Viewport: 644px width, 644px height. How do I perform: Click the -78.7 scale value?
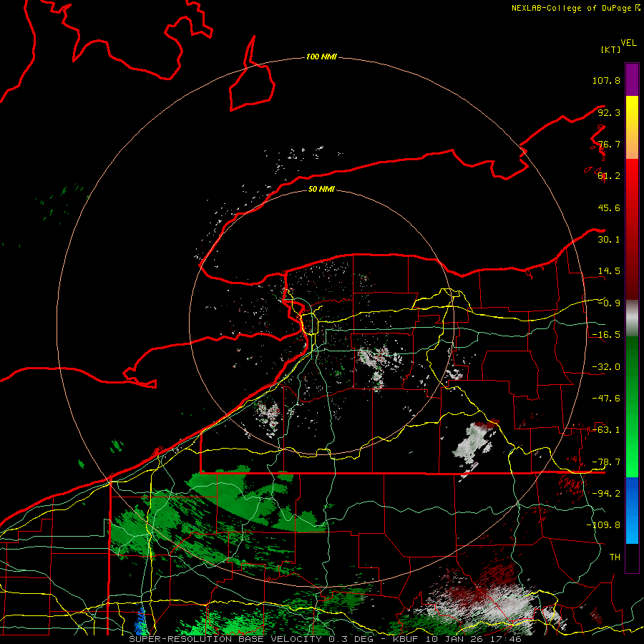(606, 462)
